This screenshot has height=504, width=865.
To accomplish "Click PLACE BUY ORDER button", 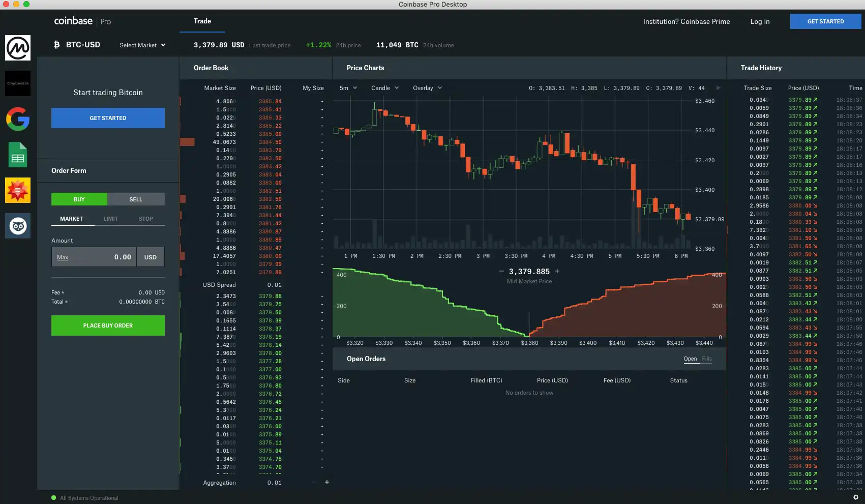I will tap(108, 325).
